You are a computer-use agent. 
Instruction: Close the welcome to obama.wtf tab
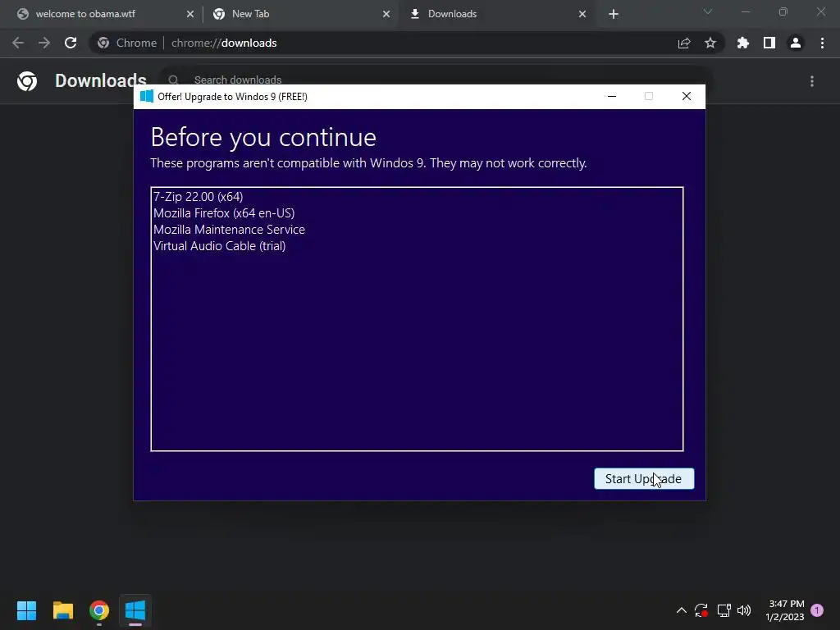(x=190, y=14)
